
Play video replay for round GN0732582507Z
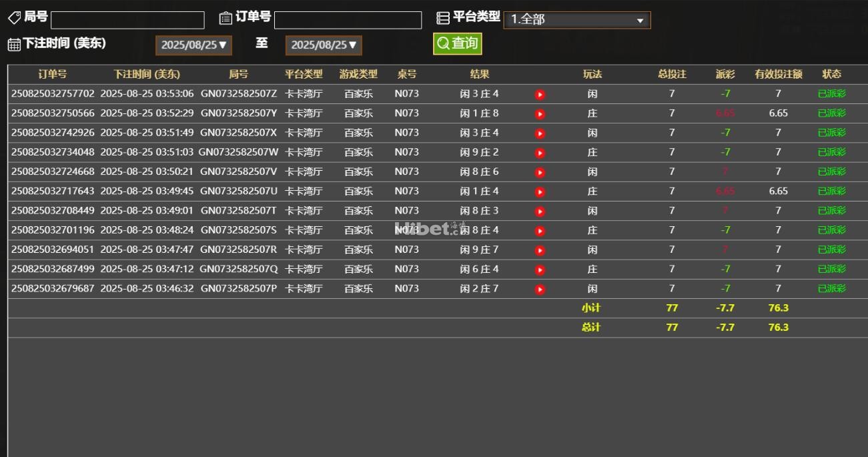540,95
